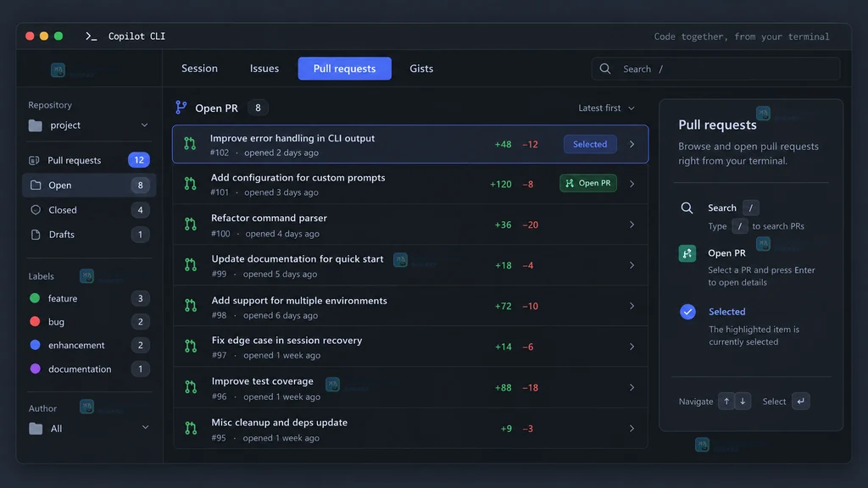The width and height of the screenshot is (868, 488).
Task: Expand Fix edge case row chevron
Action: tap(632, 347)
